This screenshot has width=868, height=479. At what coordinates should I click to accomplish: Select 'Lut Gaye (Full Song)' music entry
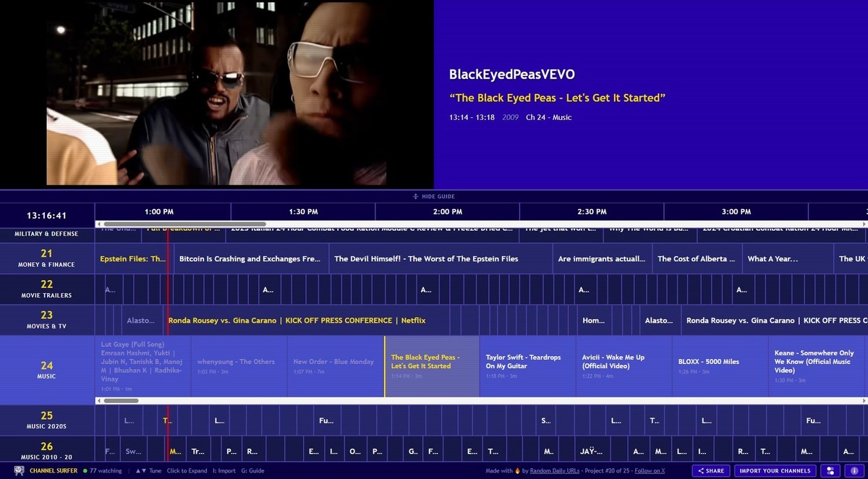(143, 366)
